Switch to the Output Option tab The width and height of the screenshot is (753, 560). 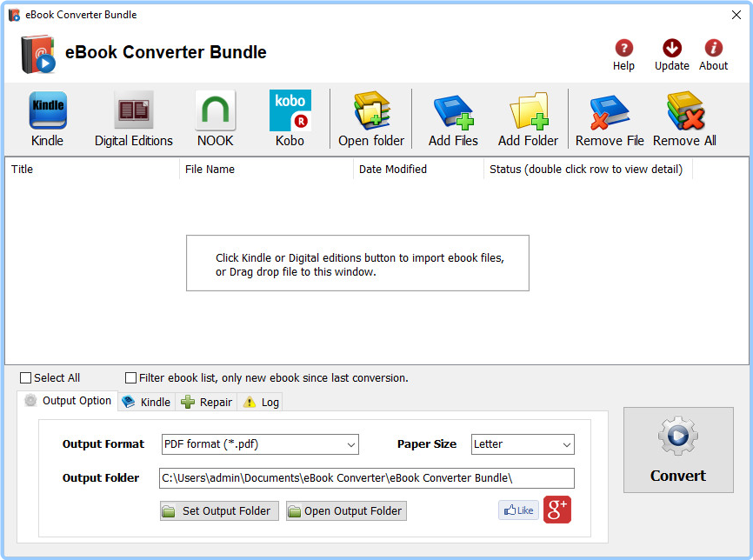click(x=68, y=401)
